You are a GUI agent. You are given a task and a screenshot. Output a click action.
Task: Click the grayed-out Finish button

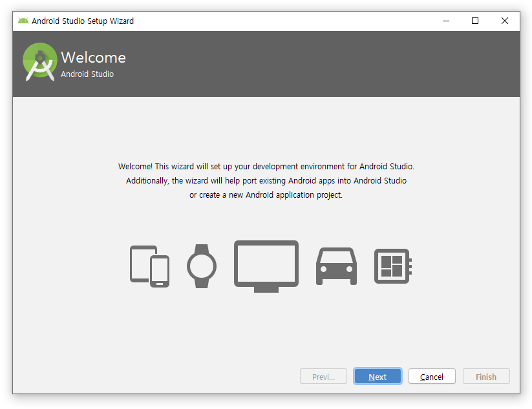(x=486, y=377)
